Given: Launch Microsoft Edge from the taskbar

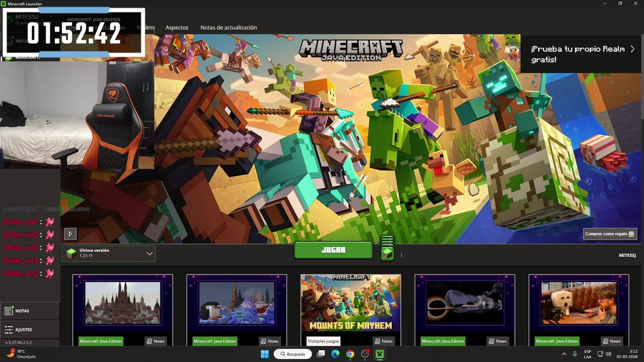Looking at the screenshot, I should (x=336, y=354).
